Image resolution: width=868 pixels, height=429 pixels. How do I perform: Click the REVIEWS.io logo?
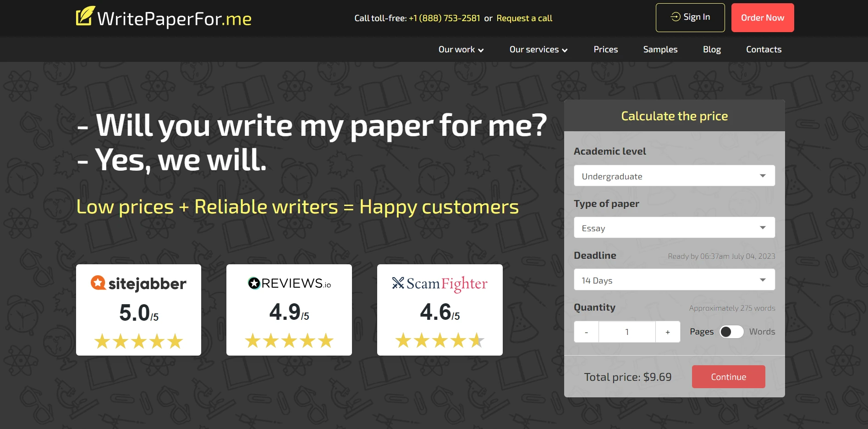(289, 283)
